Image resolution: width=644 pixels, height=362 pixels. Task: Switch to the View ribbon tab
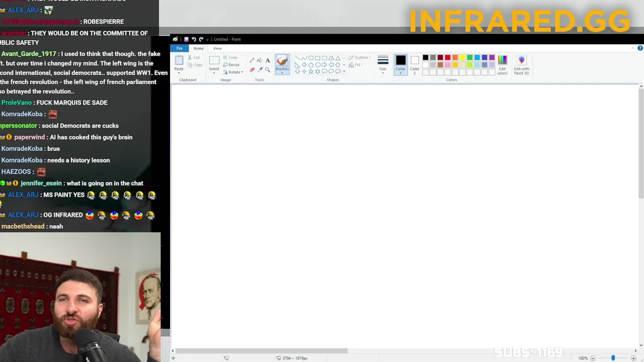point(217,48)
